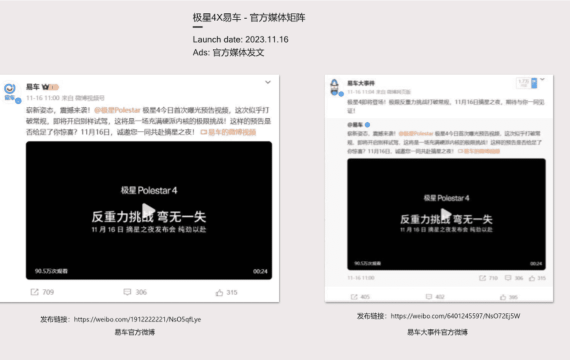Open the @极星Polestar mention in right quoted post
The image size is (570, 360).
[x=416, y=134]
